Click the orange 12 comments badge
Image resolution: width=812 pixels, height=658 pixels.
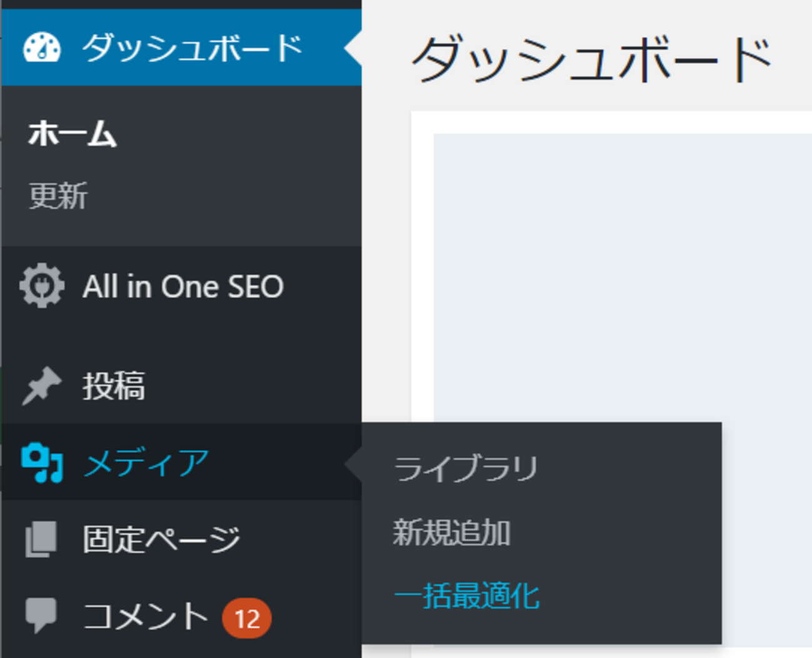tap(246, 619)
